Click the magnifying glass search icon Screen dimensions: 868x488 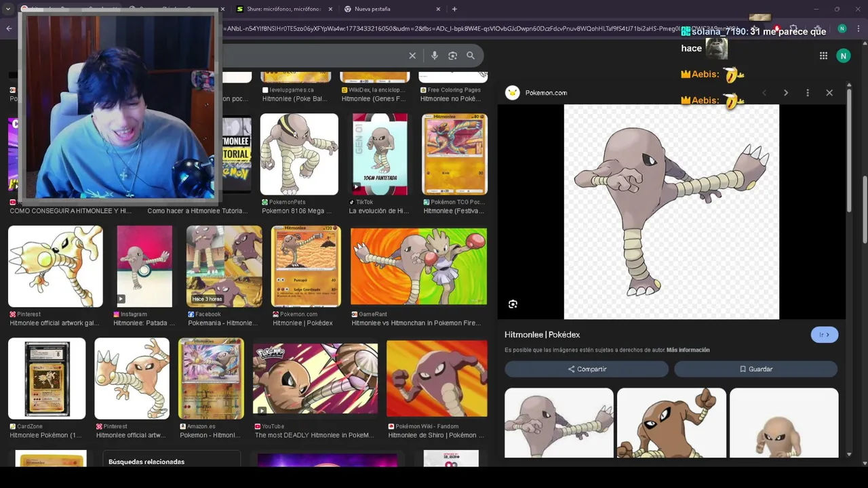471,56
